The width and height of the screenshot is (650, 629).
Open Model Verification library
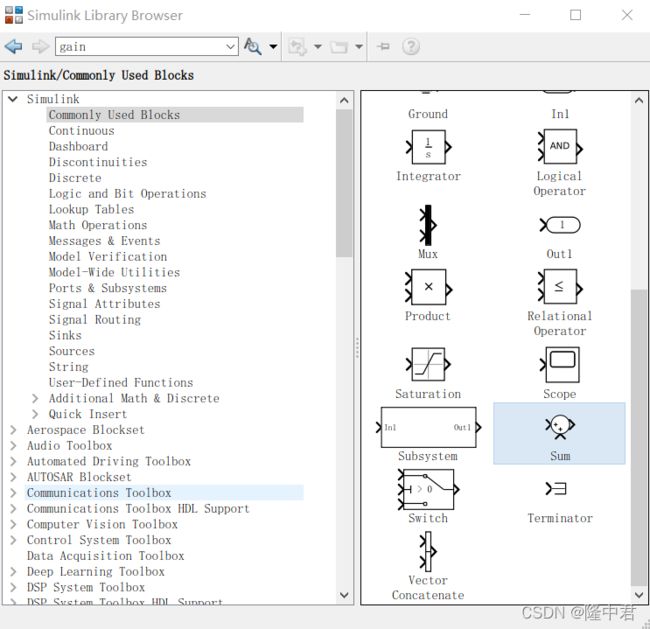108,257
